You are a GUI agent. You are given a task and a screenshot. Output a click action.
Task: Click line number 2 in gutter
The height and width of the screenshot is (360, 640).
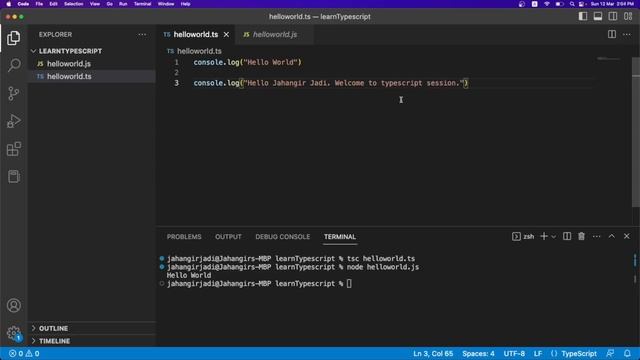(177, 73)
